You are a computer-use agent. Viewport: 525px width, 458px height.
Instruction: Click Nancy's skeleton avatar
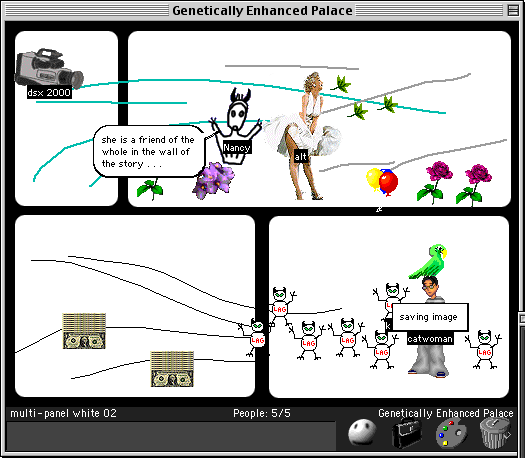tap(236, 126)
